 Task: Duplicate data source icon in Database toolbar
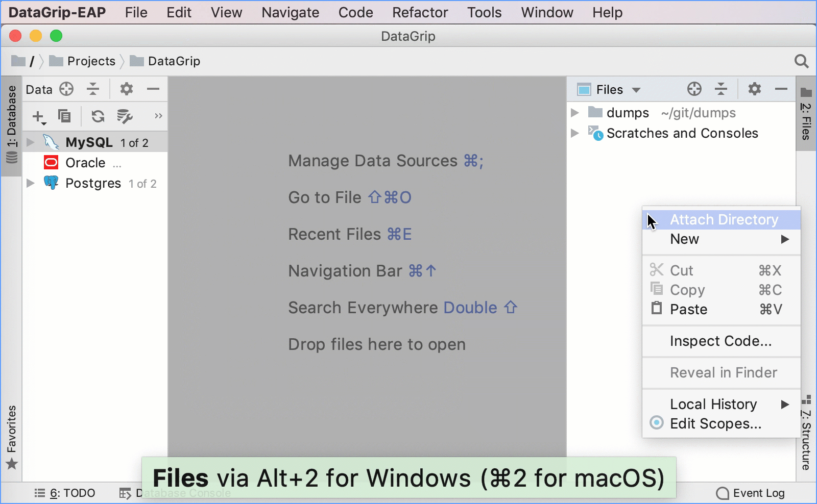pyautogui.click(x=64, y=116)
